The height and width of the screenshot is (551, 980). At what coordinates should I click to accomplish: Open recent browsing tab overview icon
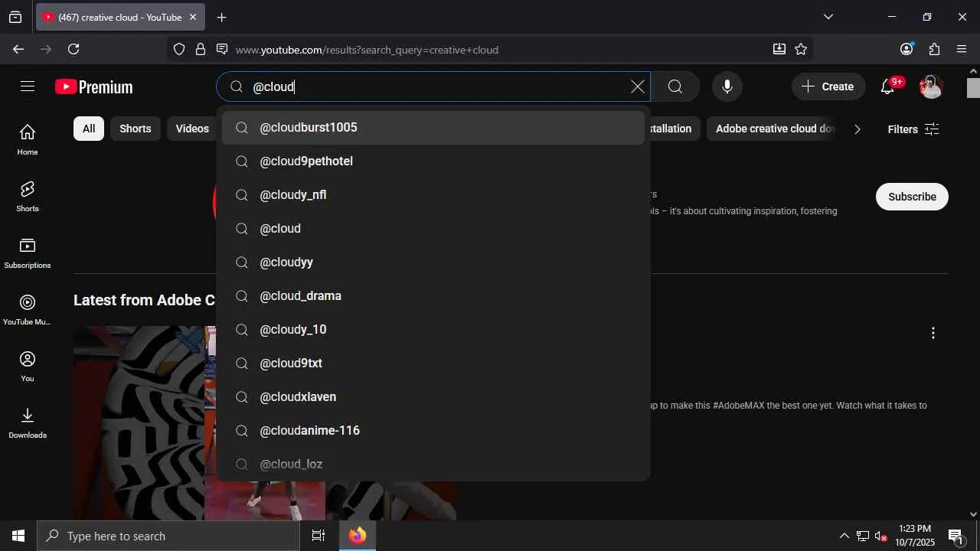(15, 17)
